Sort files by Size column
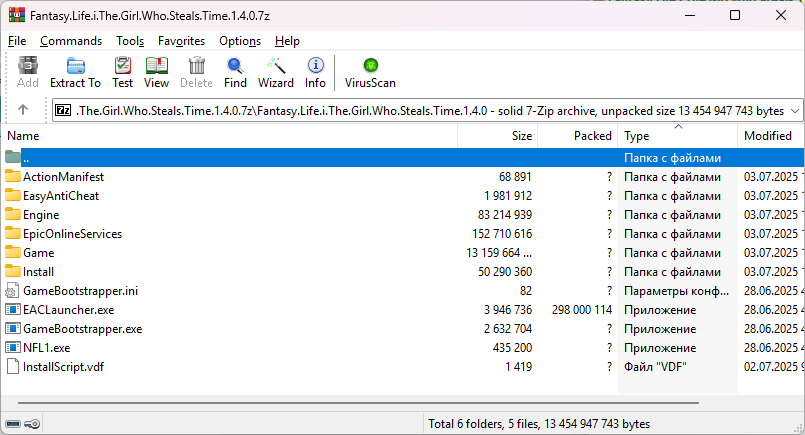 pyautogui.click(x=522, y=135)
